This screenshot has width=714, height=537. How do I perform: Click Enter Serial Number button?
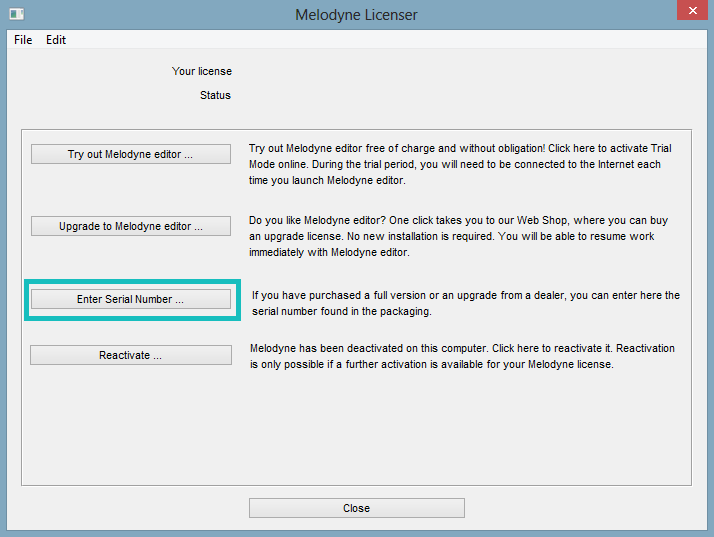(131, 299)
